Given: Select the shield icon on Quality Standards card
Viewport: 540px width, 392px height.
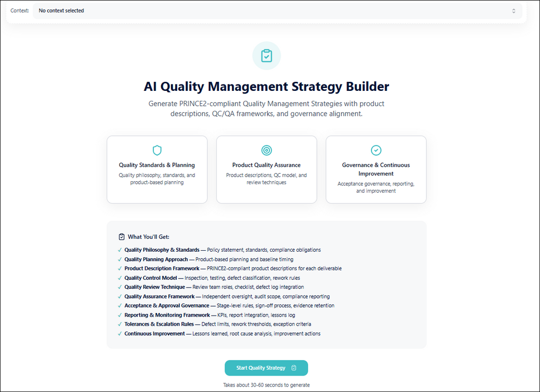Looking at the screenshot, I should [x=157, y=150].
